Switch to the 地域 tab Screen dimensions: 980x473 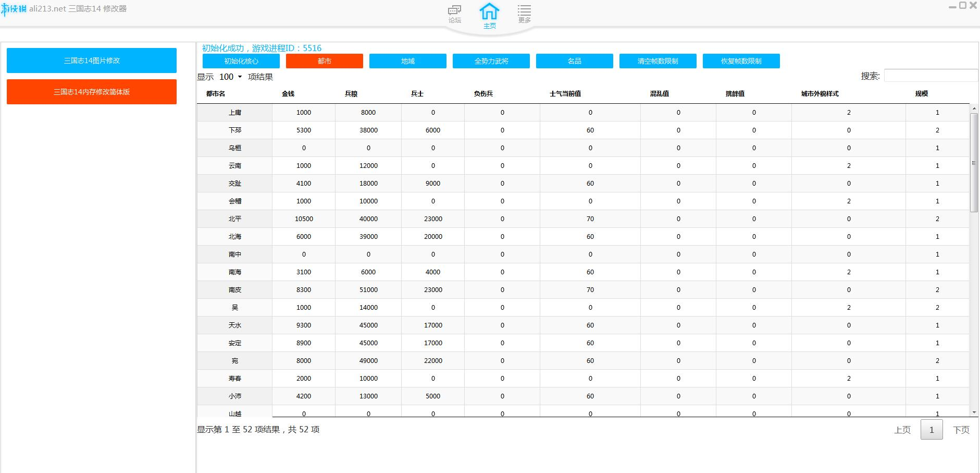click(407, 61)
